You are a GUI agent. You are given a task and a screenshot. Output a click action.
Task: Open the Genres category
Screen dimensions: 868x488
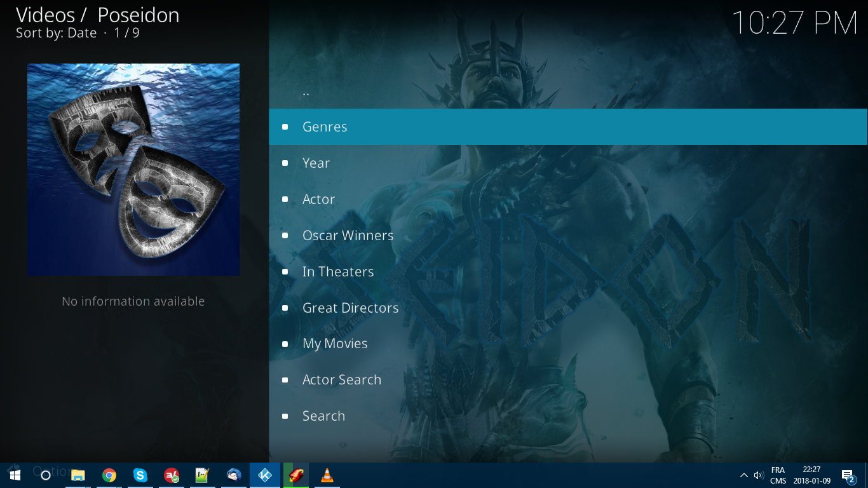[568, 126]
